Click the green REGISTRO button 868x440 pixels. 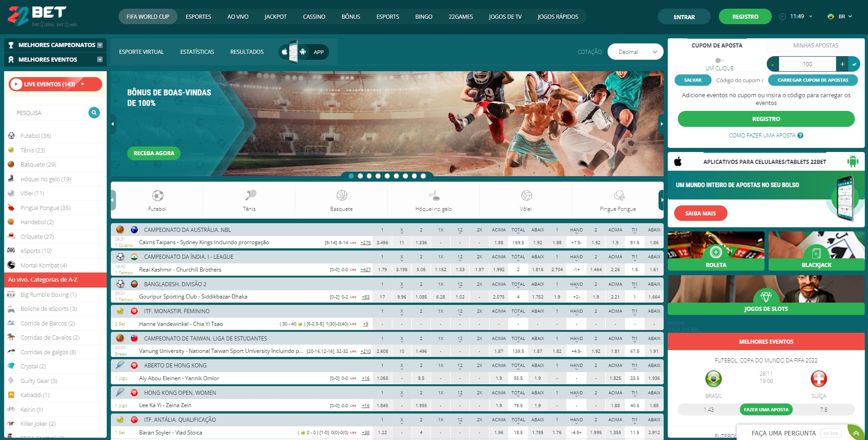click(745, 16)
